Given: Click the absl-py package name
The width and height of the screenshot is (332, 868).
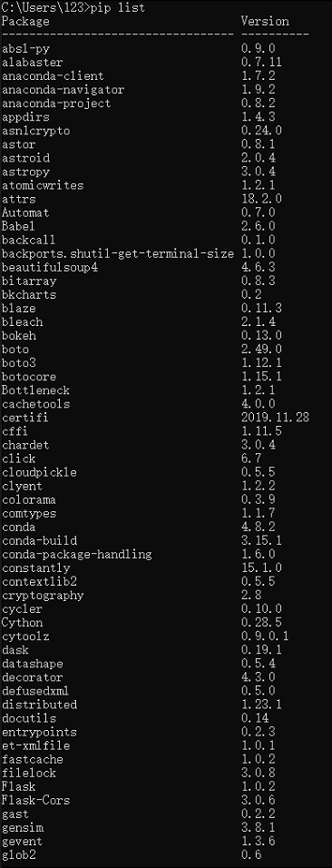Looking at the screenshot, I should 25,49.
